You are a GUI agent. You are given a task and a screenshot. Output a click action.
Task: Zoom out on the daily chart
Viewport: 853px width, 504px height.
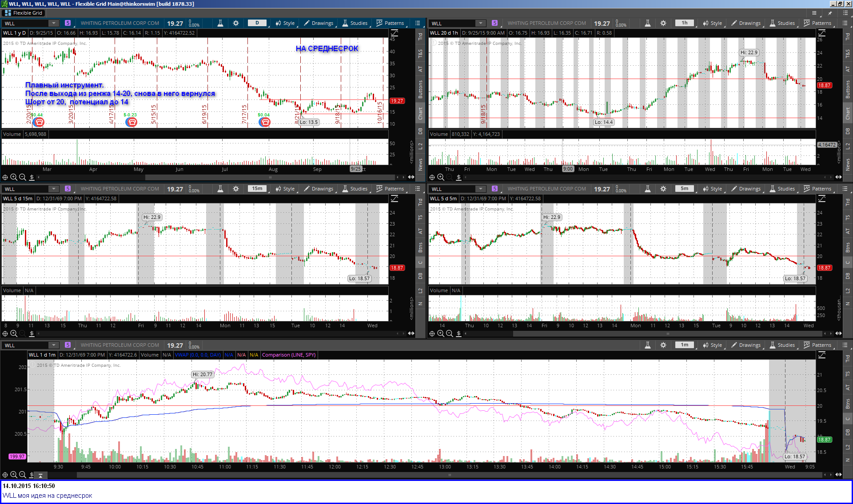click(23, 177)
